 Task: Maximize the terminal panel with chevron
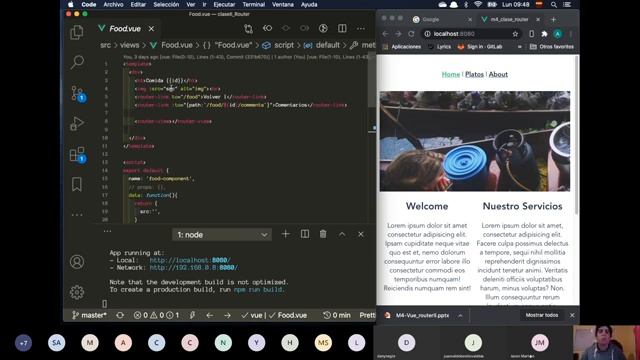point(342,234)
